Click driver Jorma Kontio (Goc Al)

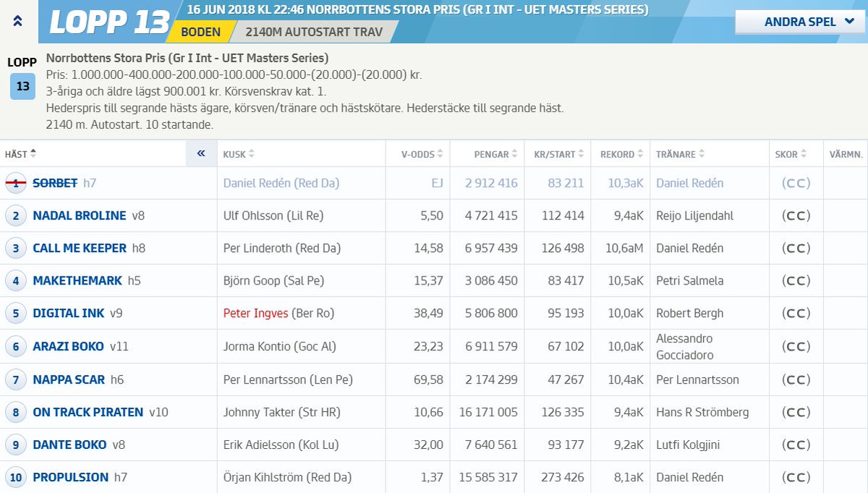click(x=279, y=347)
